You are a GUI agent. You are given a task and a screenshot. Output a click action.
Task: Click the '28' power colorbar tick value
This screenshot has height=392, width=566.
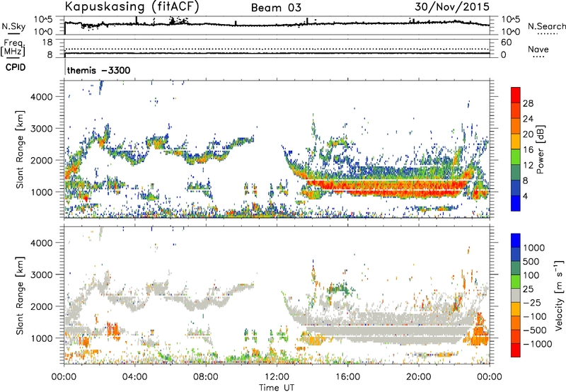click(528, 103)
